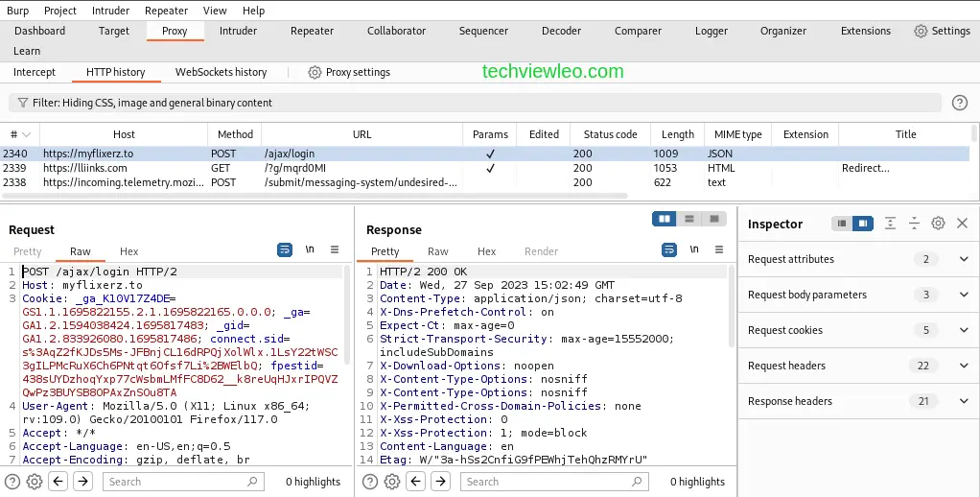Screen dimensions: 980x497
Task: Click the filter funnel icon
Action: [21, 103]
